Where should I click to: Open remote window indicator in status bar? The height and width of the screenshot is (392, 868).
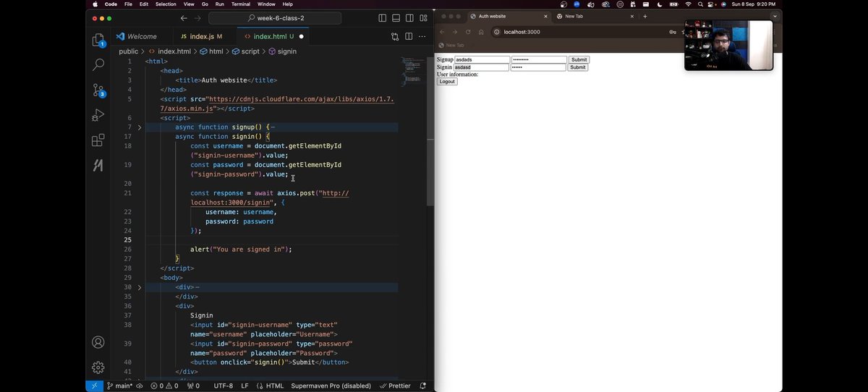click(94, 386)
